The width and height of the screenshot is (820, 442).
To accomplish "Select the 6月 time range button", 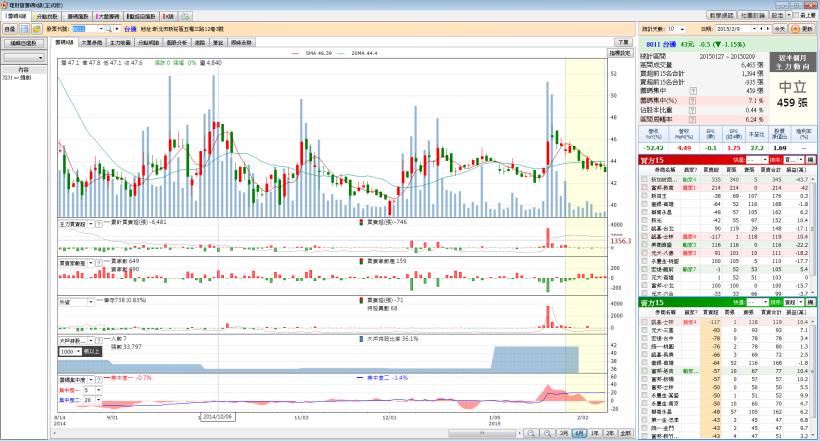I will tap(580, 433).
